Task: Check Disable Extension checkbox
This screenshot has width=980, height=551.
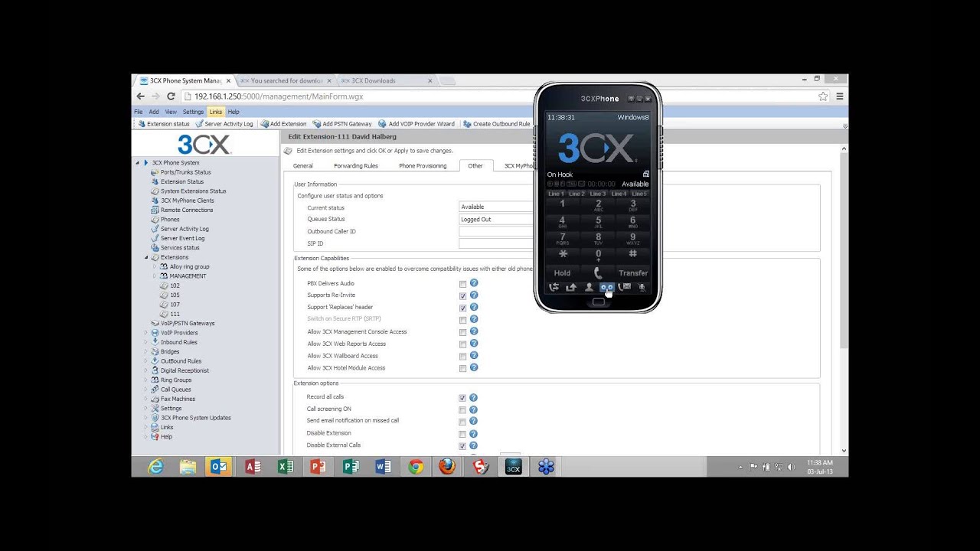Action: 462,434
